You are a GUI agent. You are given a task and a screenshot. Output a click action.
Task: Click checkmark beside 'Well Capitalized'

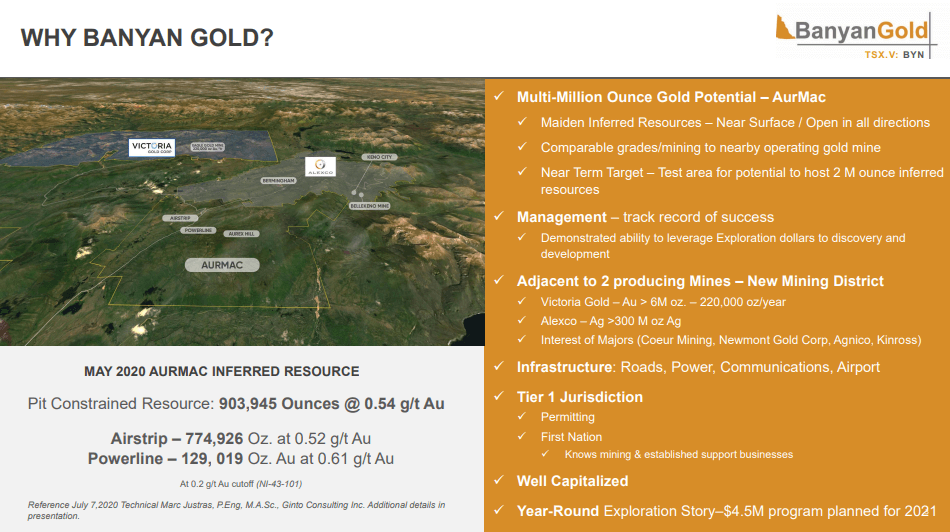pos(499,480)
